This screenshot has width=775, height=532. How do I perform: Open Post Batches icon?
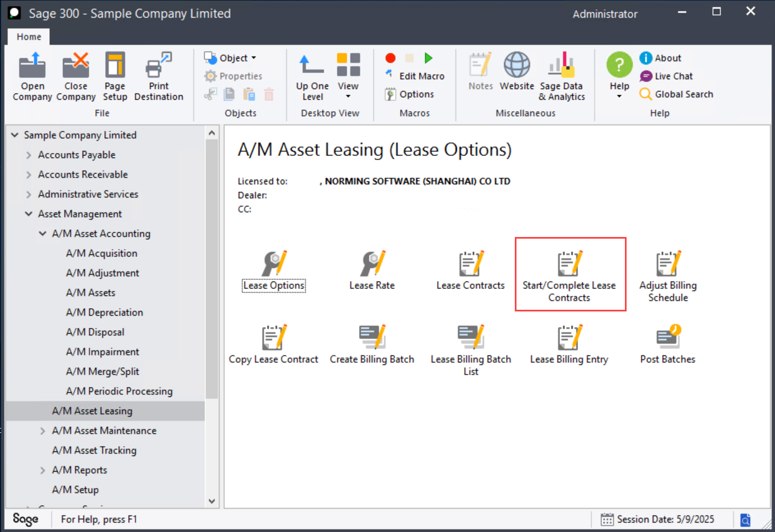[x=668, y=337]
